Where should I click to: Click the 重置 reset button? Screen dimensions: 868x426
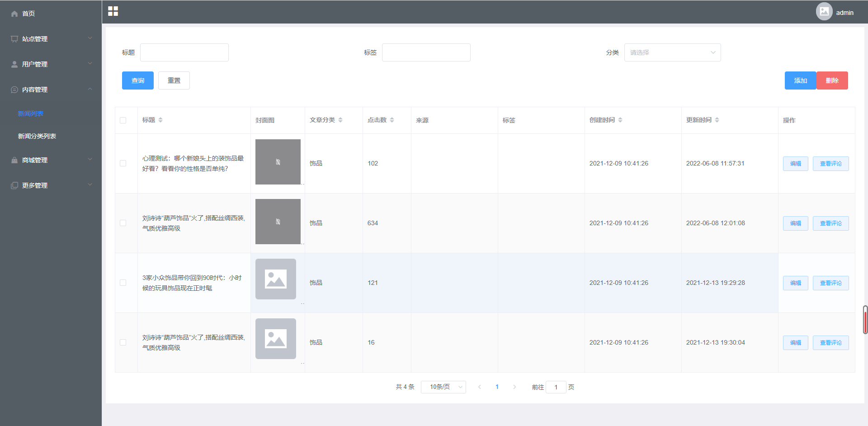[174, 80]
